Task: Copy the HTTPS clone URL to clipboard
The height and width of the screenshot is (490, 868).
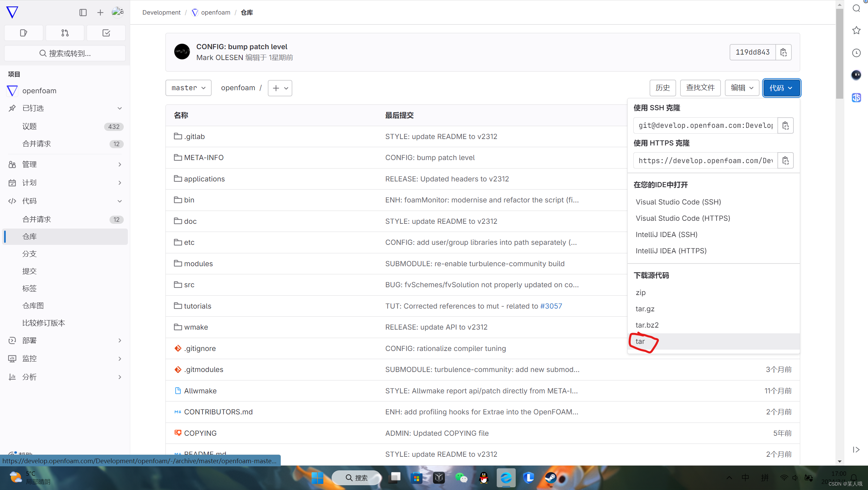Action: (786, 160)
